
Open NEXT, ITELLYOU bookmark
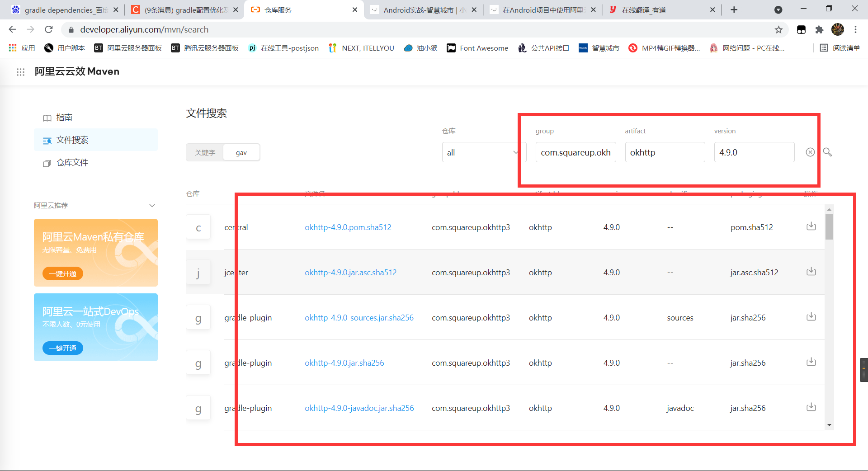[x=361, y=48]
